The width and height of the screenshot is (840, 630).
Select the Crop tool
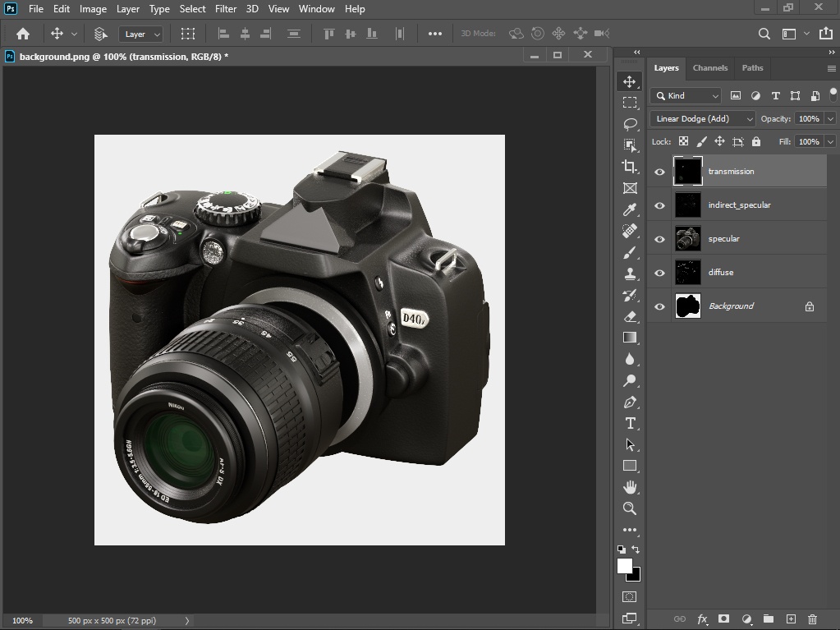tap(630, 167)
